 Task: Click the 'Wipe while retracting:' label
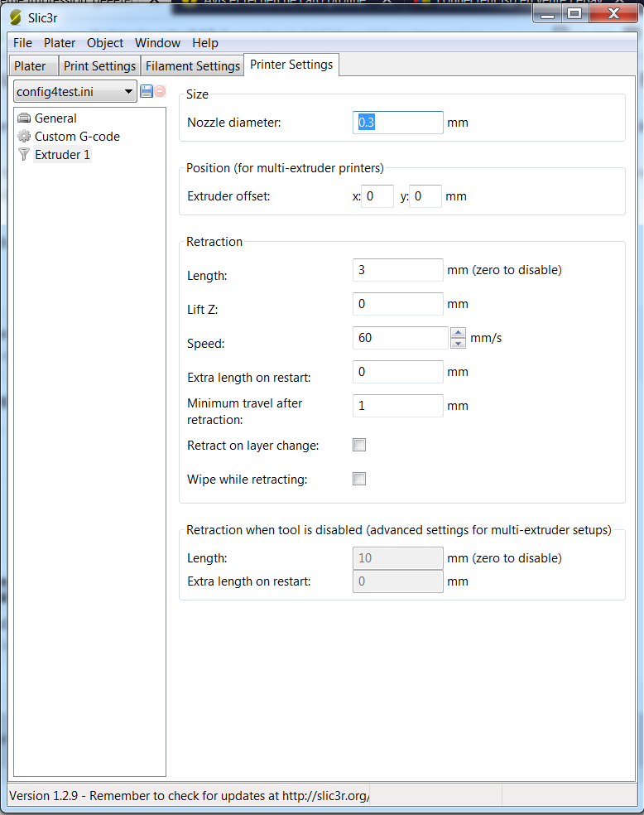click(248, 480)
